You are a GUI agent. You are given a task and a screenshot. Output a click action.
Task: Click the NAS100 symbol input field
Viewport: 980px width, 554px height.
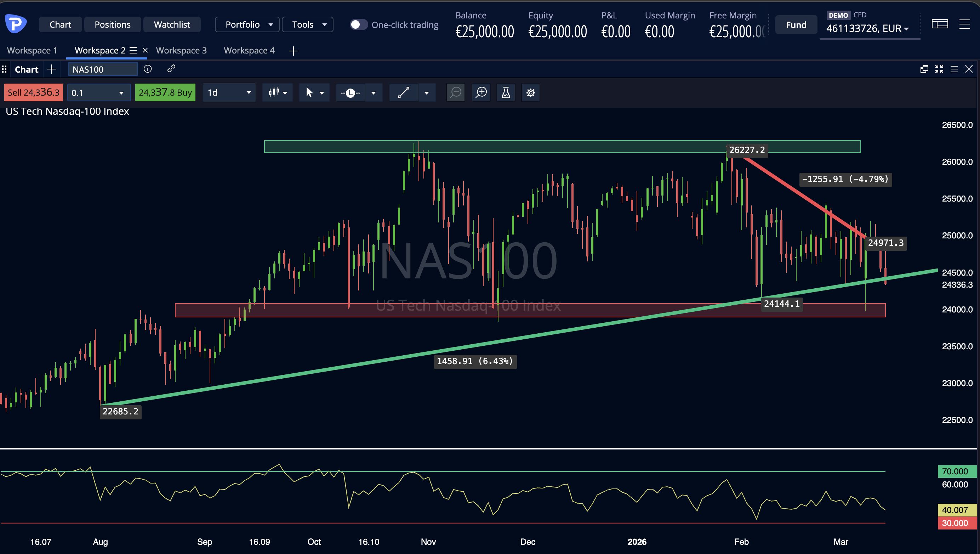click(x=102, y=69)
